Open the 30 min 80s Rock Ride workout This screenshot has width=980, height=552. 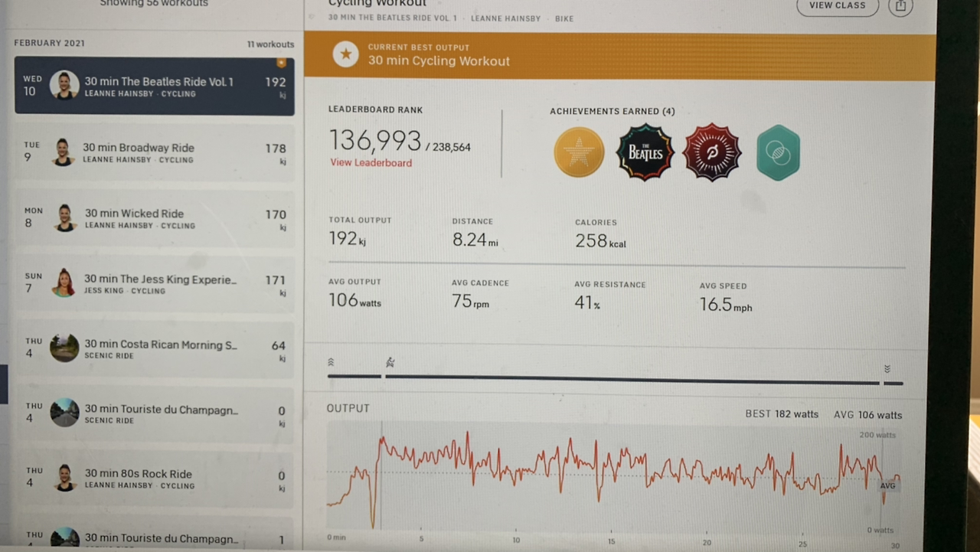155,479
